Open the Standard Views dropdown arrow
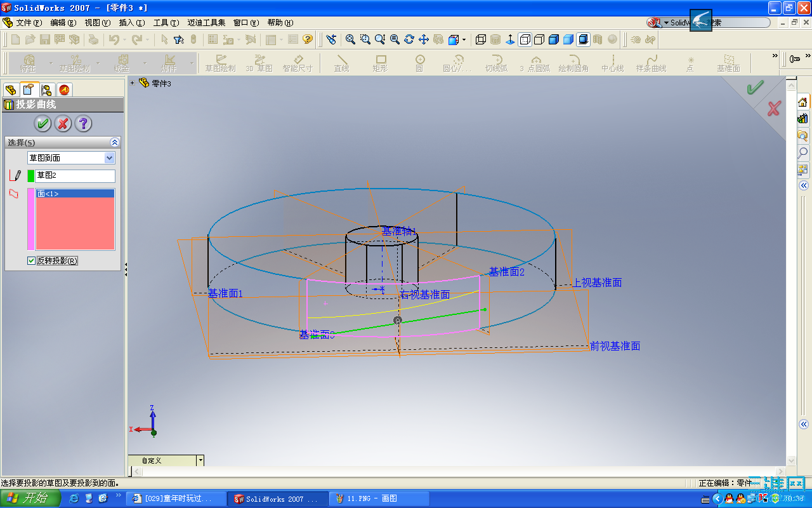Image resolution: width=812 pixels, height=508 pixels. 464,39
